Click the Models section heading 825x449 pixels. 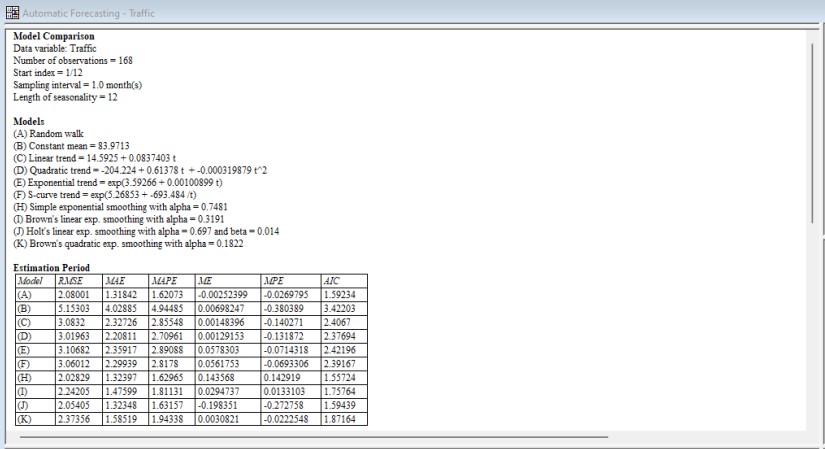pos(29,121)
